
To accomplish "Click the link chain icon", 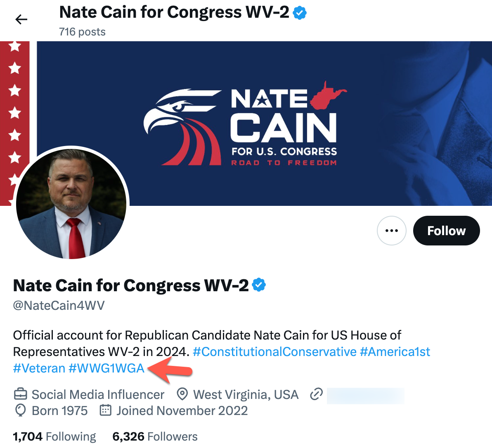I will point(316,394).
